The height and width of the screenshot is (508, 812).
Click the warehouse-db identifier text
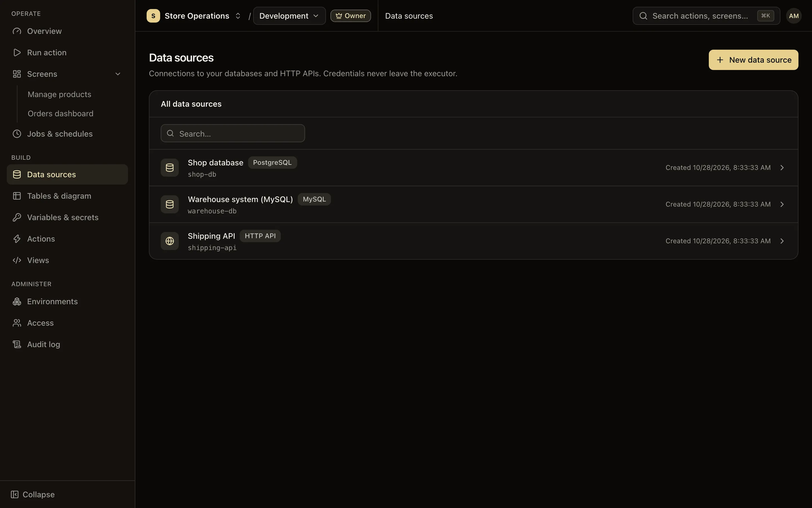pos(212,211)
